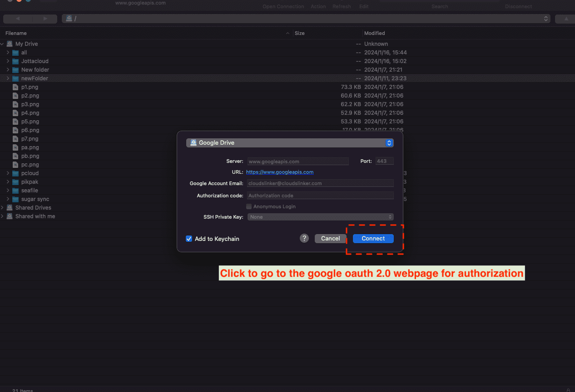The height and width of the screenshot is (392, 575).
Task: Click the My Drive disk icon
Action: (x=10, y=44)
